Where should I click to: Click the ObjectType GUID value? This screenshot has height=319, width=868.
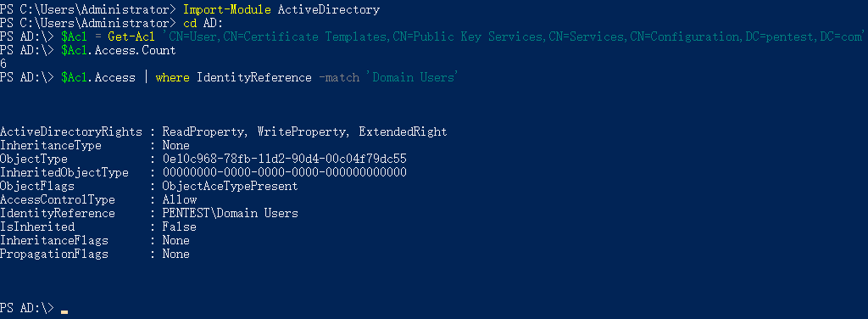(285, 159)
